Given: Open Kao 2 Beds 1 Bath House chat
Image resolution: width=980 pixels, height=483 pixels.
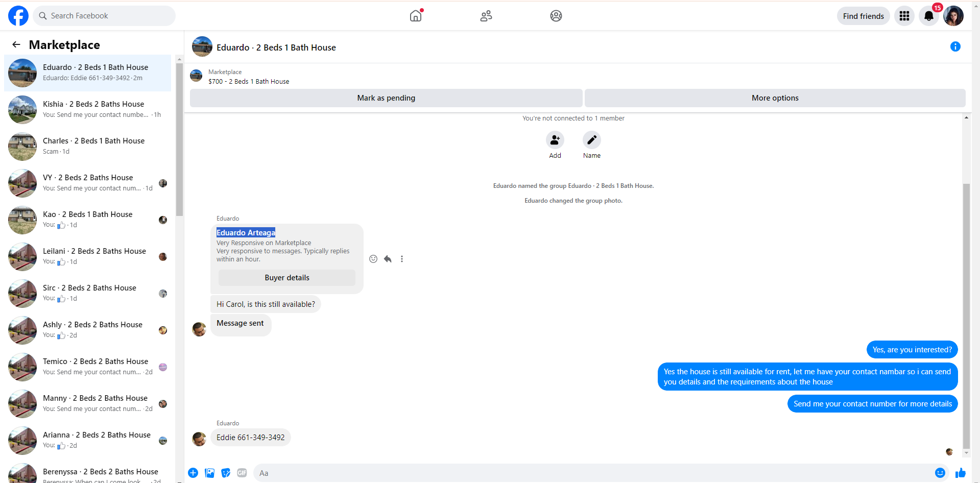Looking at the screenshot, I should [88, 220].
